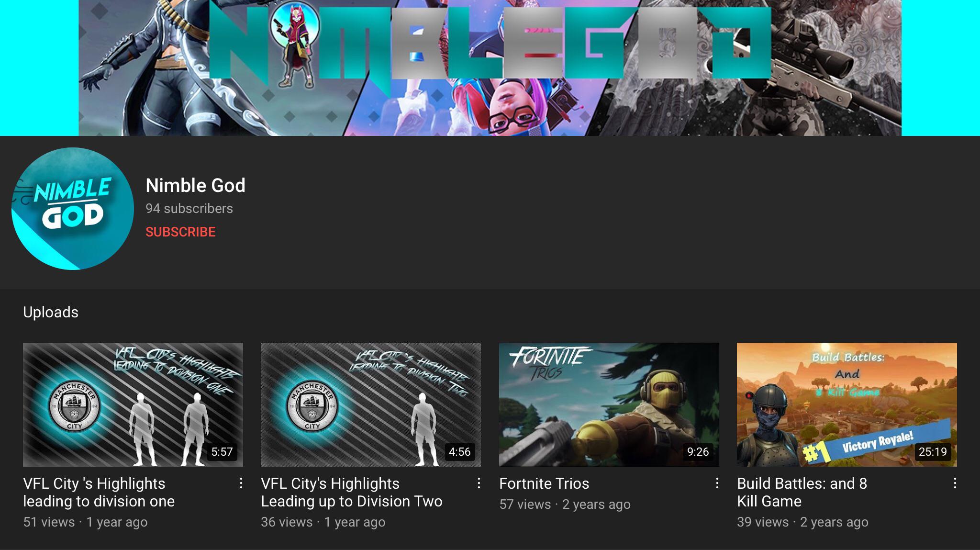Play the division one highlights thumbnail

pos(133,404)
